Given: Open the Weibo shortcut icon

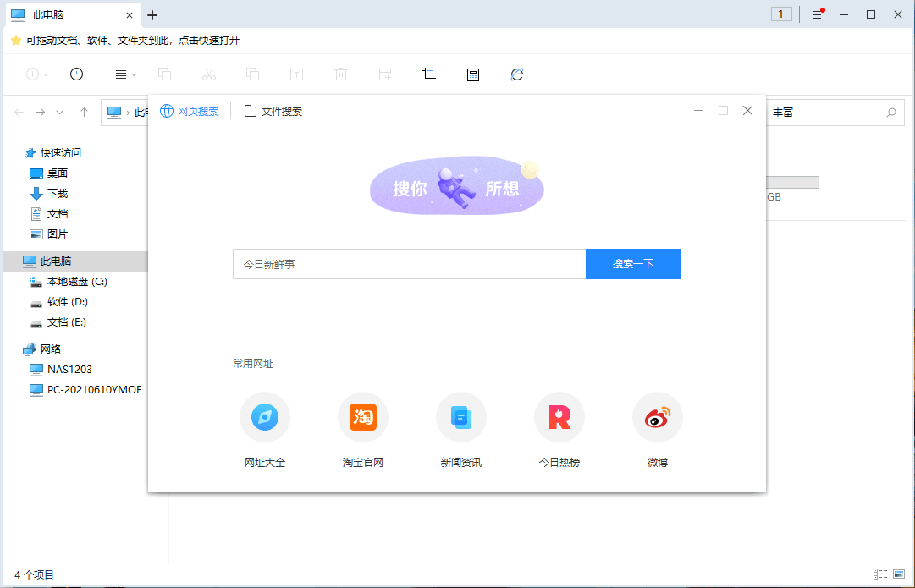Looking at the screenshot, I should (x=657, y=416).
